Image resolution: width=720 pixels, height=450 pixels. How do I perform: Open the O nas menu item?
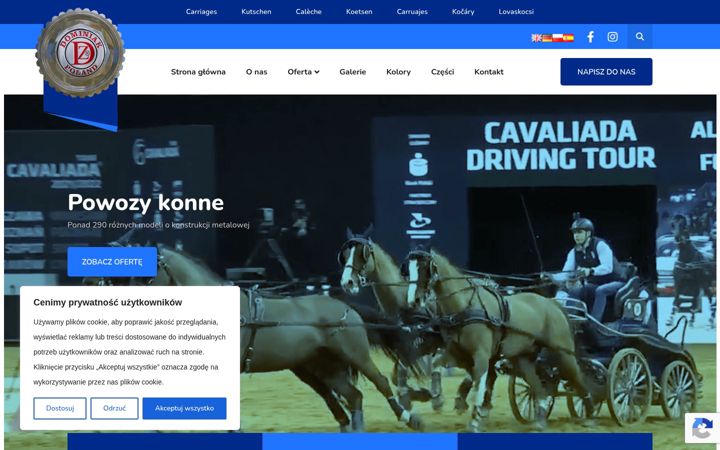pos(256,72)
